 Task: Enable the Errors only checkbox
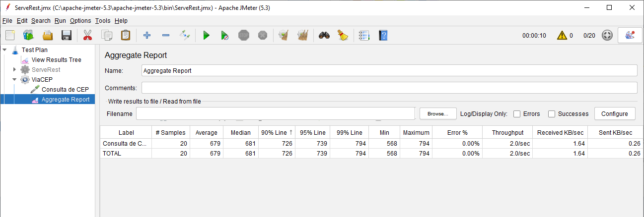click(x=517, y=114)
